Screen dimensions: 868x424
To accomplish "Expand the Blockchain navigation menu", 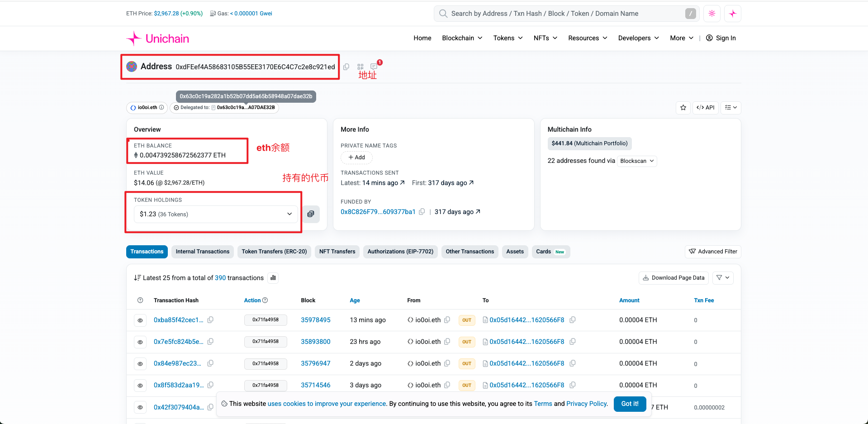I will (x=462, y=38).
